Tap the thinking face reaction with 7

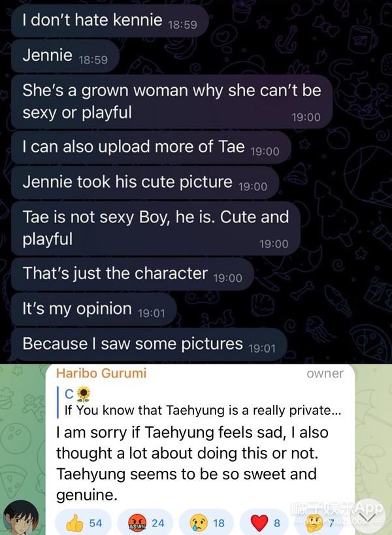(x=322, y=523)
